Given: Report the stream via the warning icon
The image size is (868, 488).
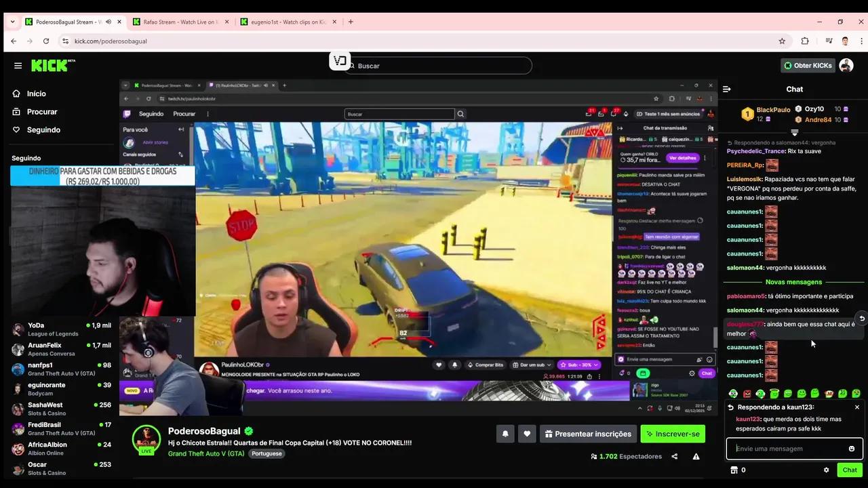Looking at the screenshot, I should (696, 456).
